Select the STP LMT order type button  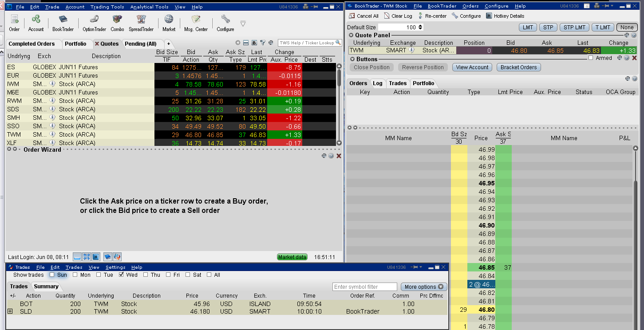574,27
